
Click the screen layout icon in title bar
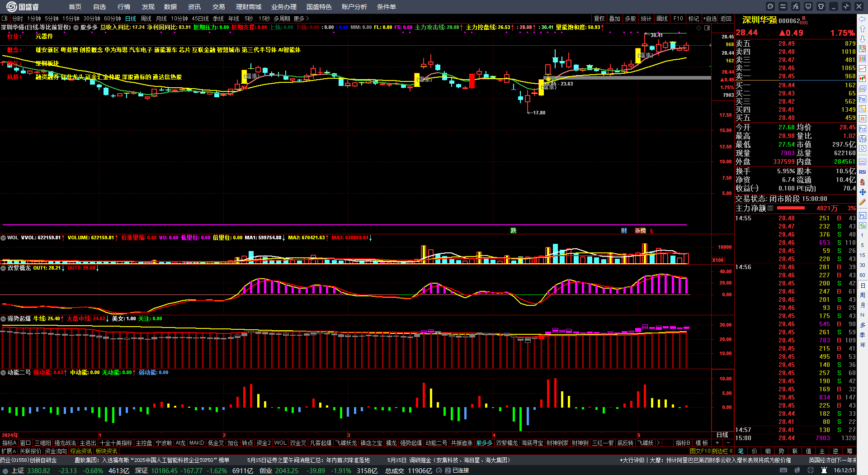[808, 6]
